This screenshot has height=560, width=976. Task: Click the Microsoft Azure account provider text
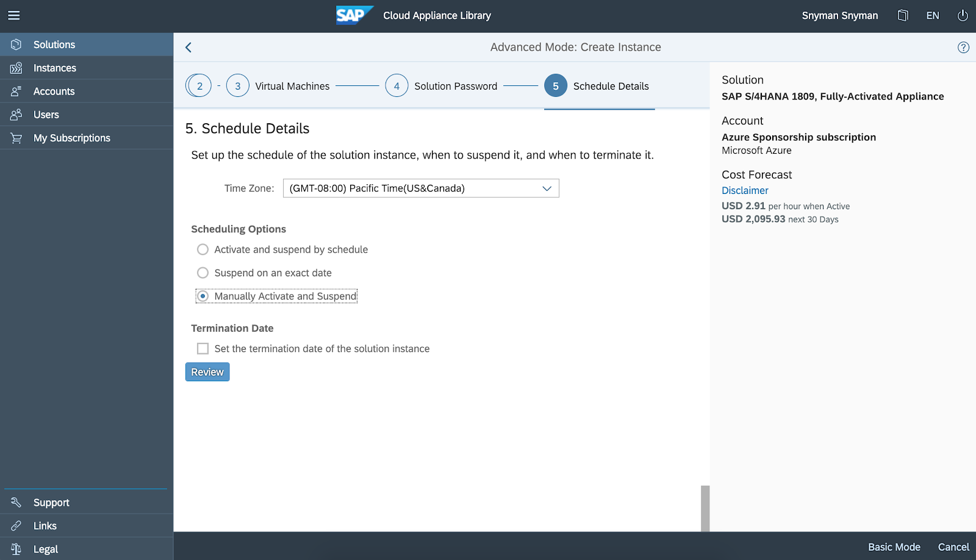[756, 151]
